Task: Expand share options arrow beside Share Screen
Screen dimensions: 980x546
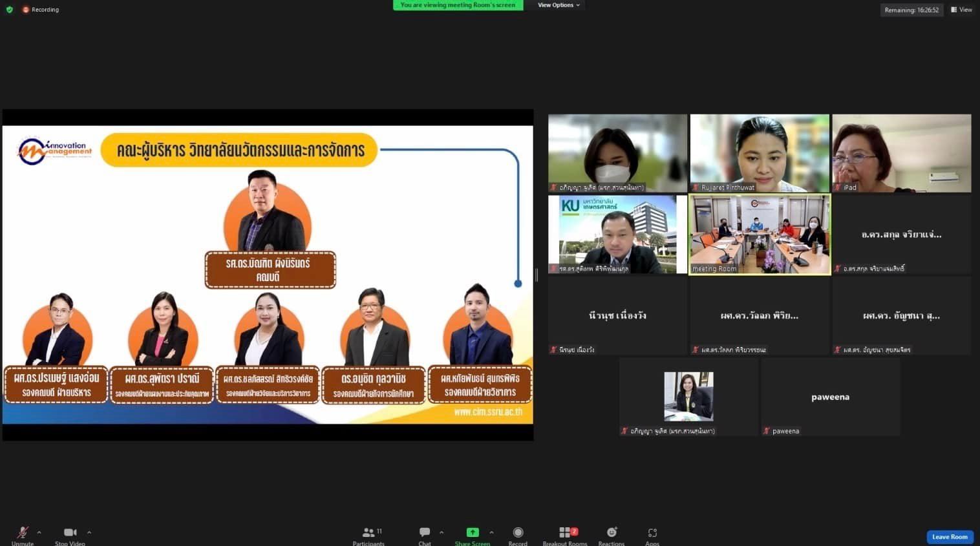Action: click(491, 532)
